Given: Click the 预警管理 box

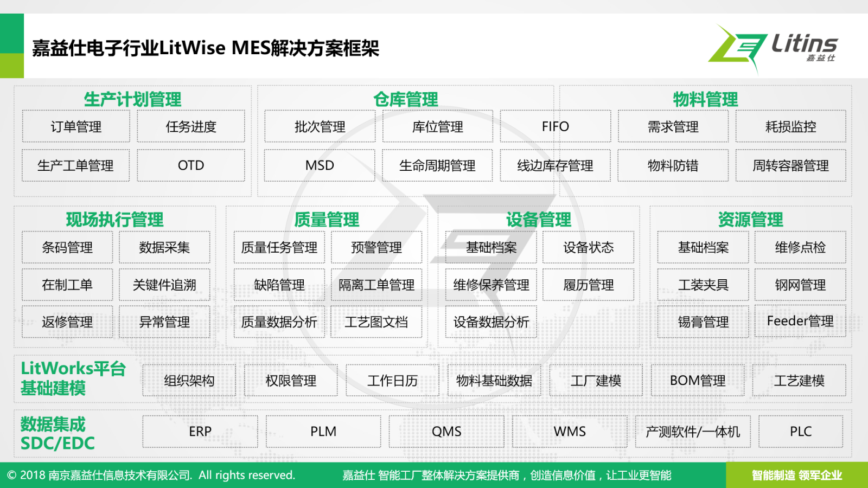Looking at the screenshot, I should coord(376,247).
